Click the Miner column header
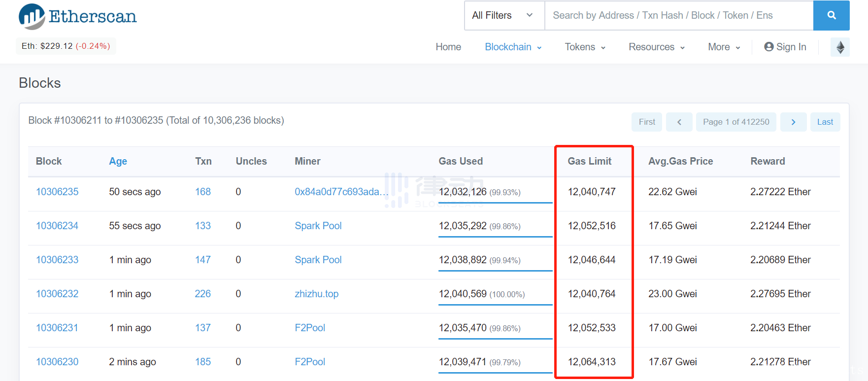The height and width of the screenshot is (381, 868). tap(307, 161)
